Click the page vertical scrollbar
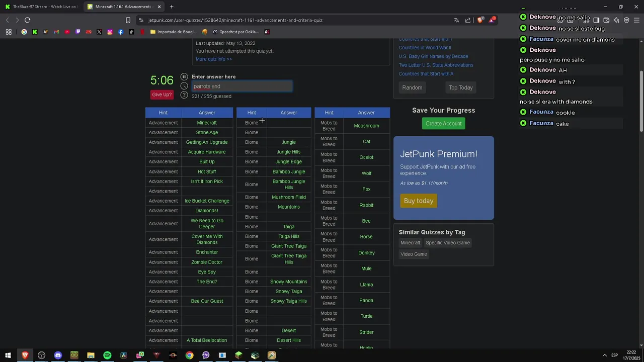The image size is (644, 362). (641, 101)
